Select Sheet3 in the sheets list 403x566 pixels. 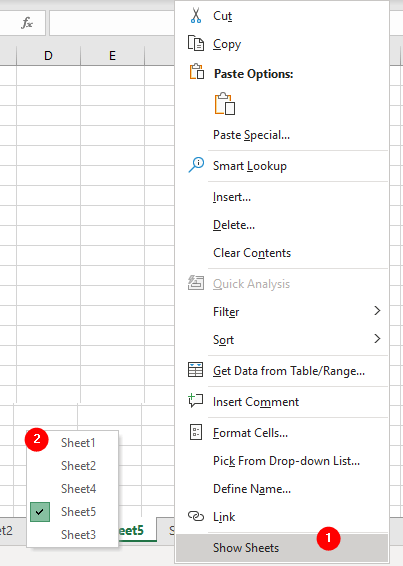[x=78, y=534]
